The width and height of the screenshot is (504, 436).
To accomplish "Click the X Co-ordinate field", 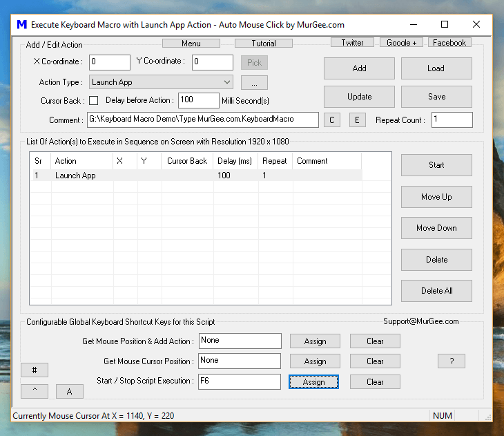I will 110,62.
